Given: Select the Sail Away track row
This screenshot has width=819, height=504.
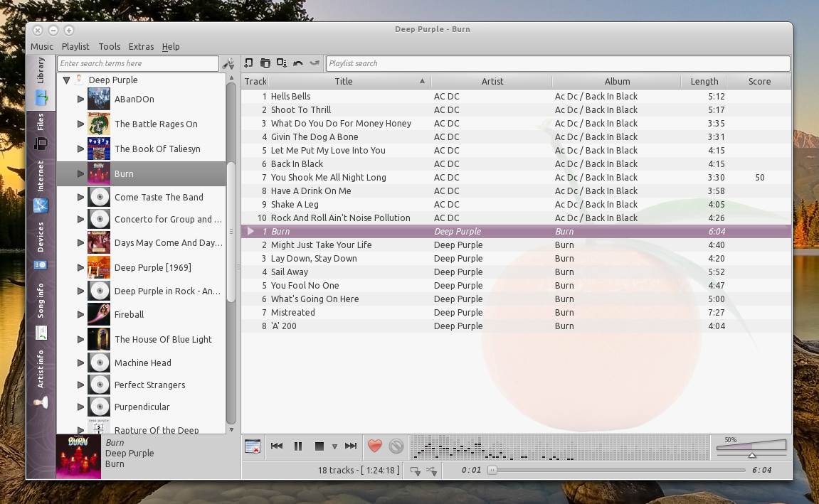Looking at the screenshot, I should 516,272.
